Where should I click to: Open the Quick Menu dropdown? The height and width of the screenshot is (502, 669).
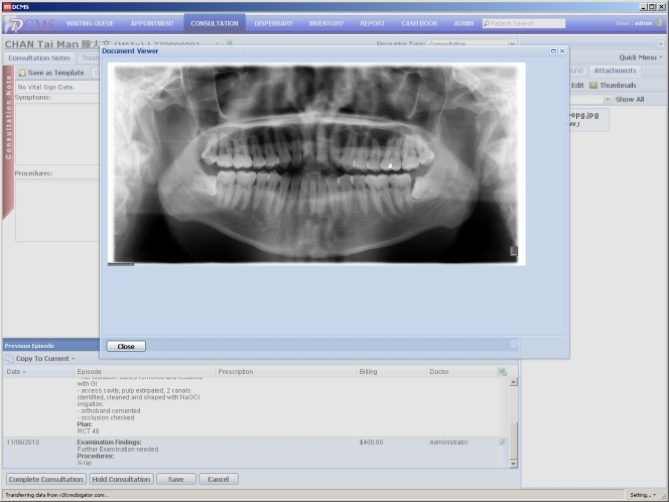click(639, 57)
